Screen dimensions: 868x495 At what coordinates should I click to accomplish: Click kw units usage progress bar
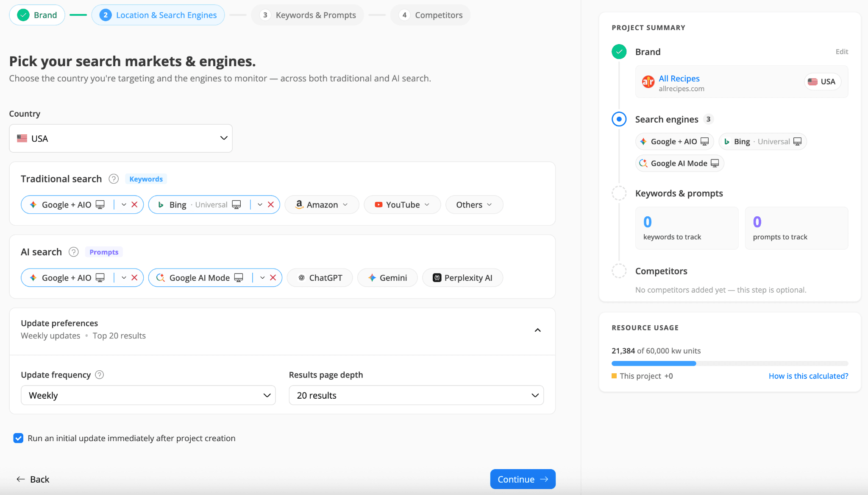click(x=730, y=364)
